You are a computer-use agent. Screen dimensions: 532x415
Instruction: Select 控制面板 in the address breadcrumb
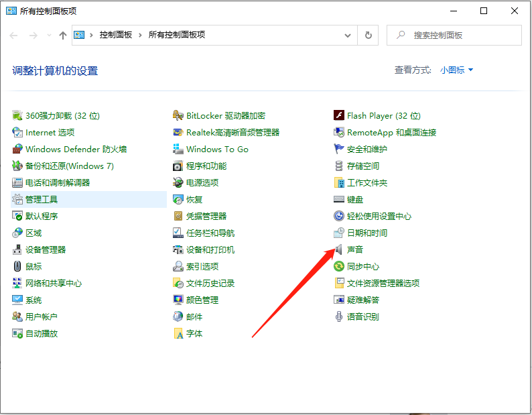coord(116,35)
